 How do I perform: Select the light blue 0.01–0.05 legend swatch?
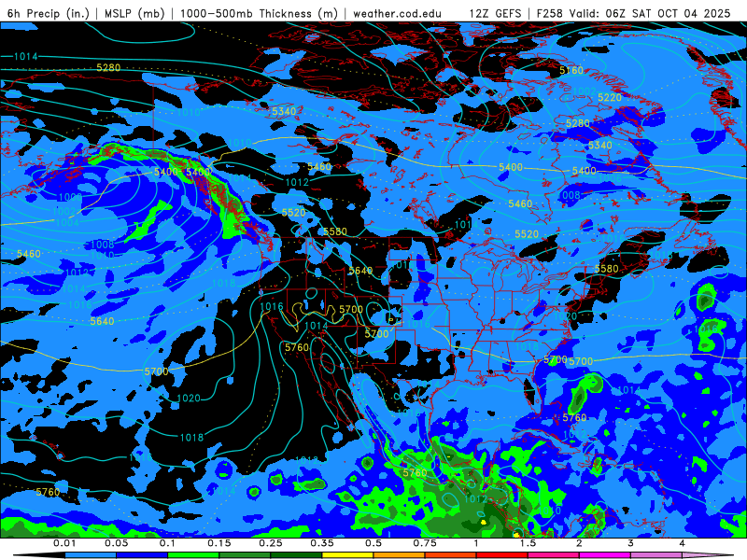pyautogui.click(x=91, y=555)
